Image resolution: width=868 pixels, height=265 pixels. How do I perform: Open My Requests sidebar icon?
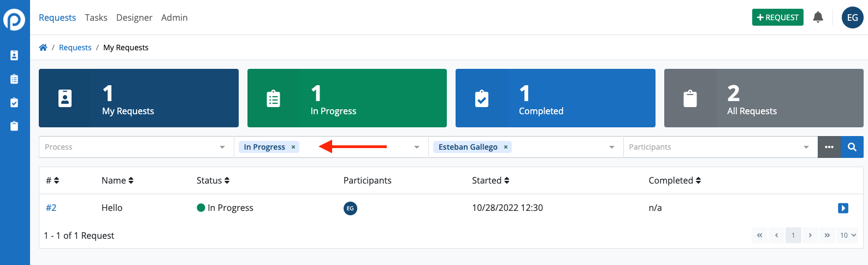tap(14, 55)
